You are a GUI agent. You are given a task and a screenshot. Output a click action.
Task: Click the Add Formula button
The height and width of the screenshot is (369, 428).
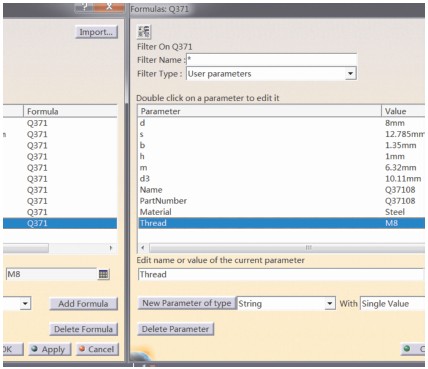click(83, 304)
